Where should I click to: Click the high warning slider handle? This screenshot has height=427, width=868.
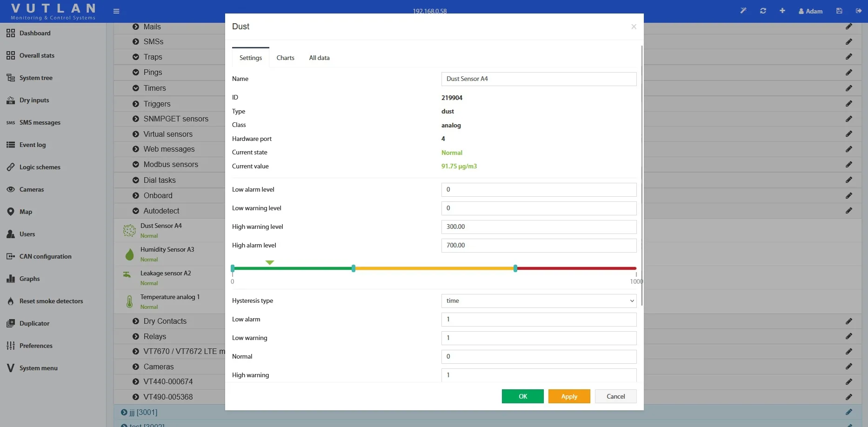pyautogui.click(x=354, y=268)
